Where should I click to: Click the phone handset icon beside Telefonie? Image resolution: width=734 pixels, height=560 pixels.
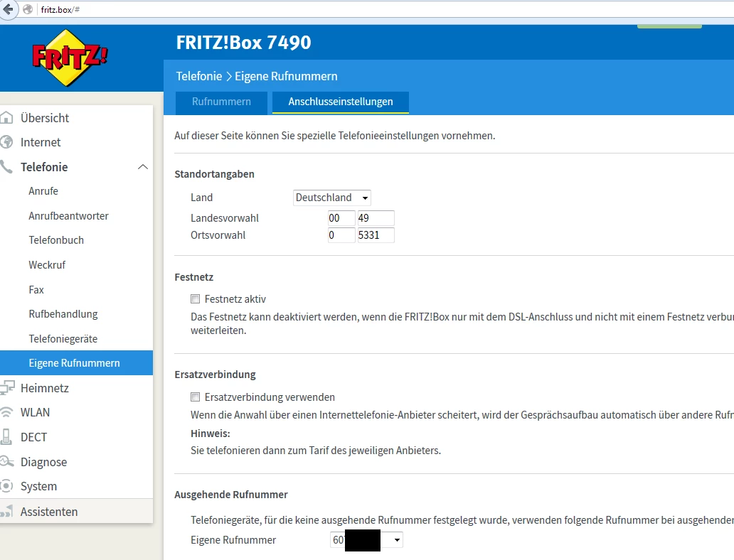pos(6,167)
